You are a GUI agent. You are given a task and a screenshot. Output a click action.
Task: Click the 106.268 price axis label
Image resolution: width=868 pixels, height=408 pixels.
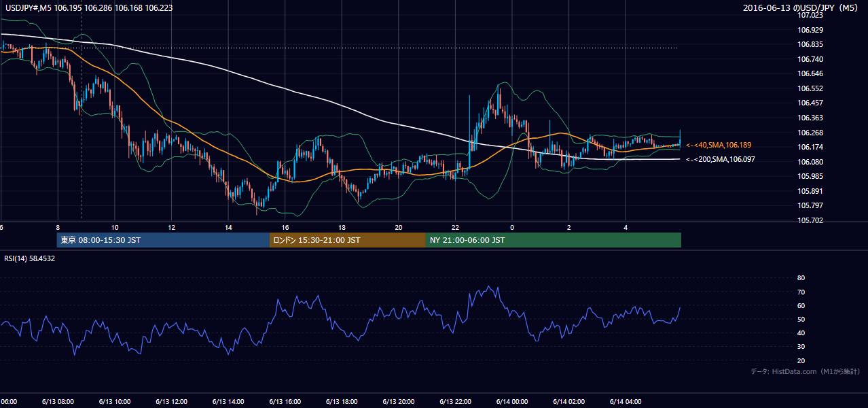(x=810, y=133)
